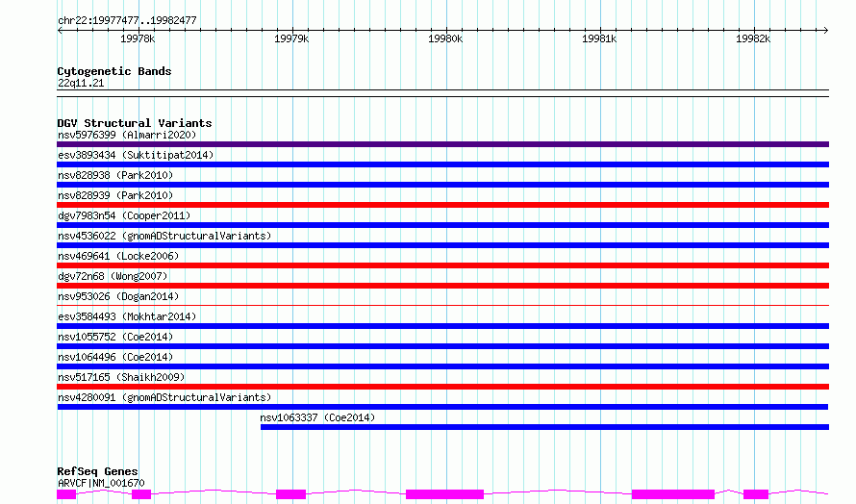Image resolution: width=856 pixels, height=504 pixels.
Task: Click the red dgv72n68 variant bar
Action: point(442,286)
